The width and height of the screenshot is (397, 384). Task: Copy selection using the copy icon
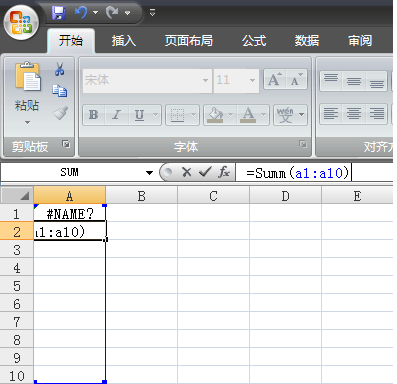[x=60, y=91]
